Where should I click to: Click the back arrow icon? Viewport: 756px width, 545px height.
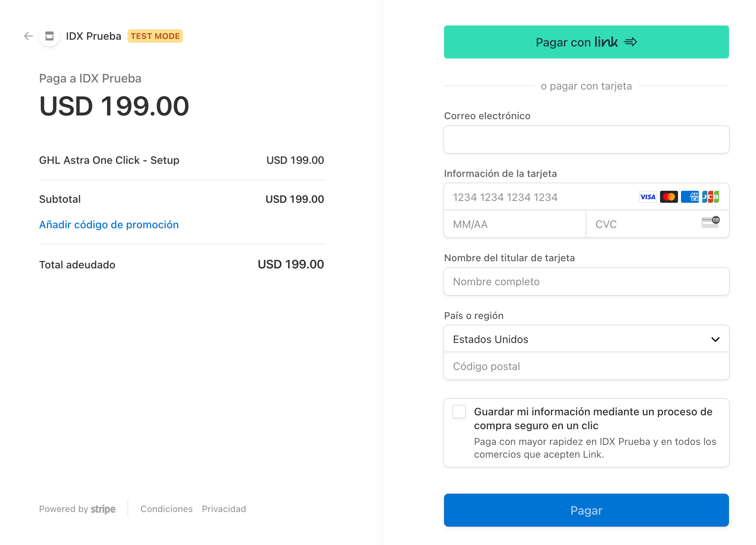click(x=28, y=36)
